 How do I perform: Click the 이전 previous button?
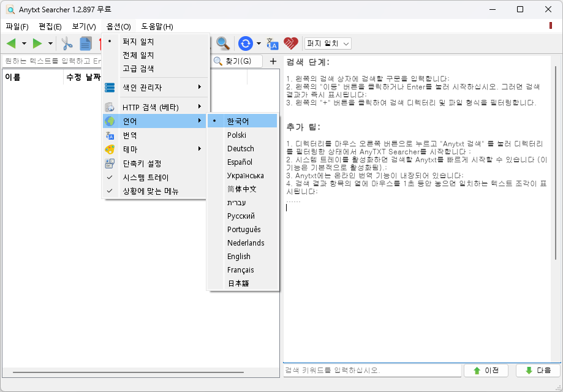pos(486,371)
